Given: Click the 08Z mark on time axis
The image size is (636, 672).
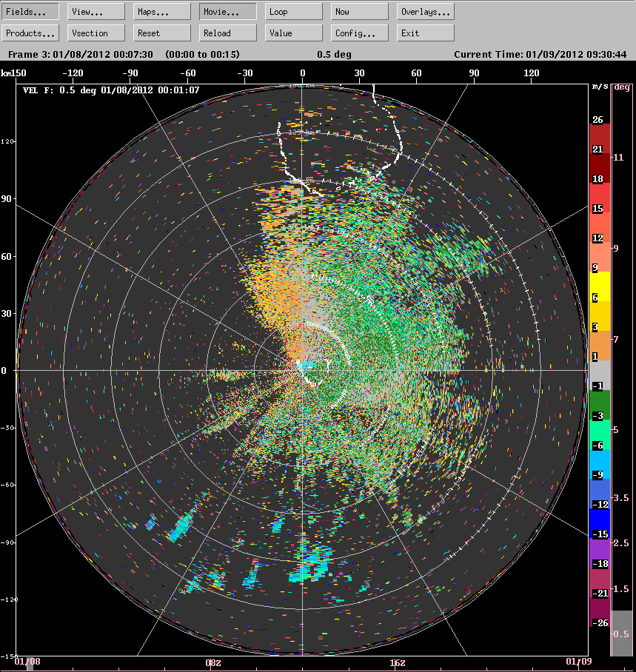Looking at the screenshot, I should point(213,662).
